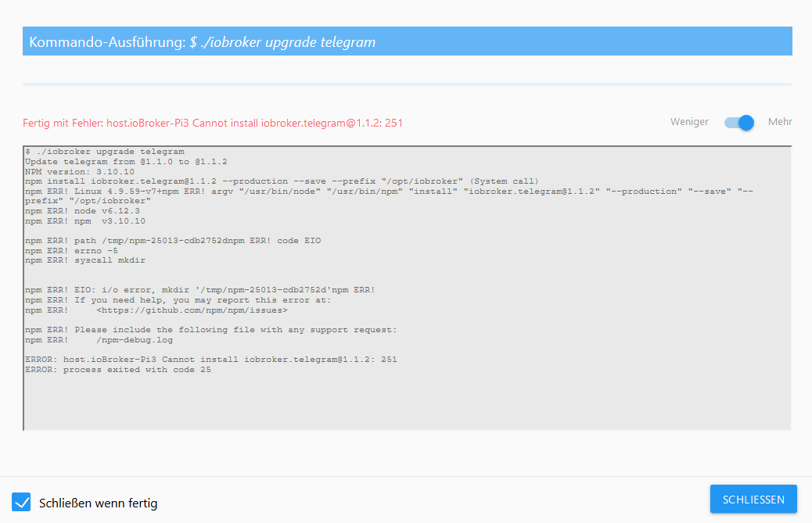Click the github.com/npm/npm/issues URL text
Viewport: 812px width, 523px height.
pyautogui.click(x=192, y=310)
